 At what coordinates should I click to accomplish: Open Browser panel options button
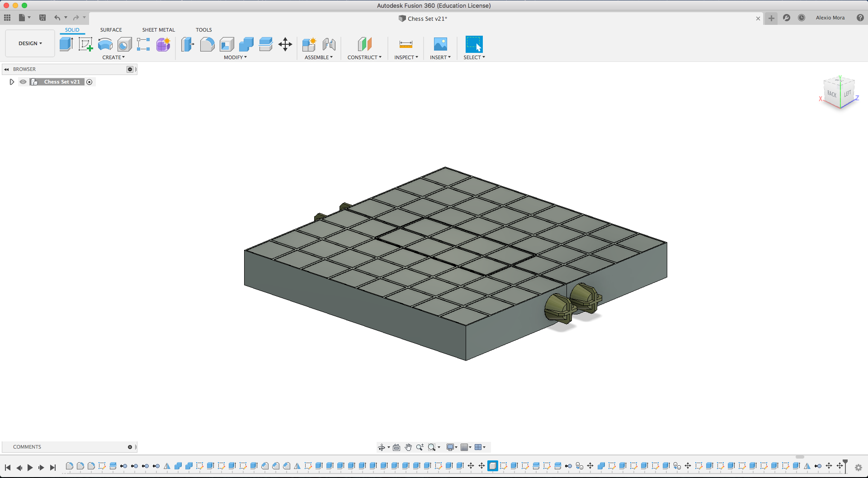(x=130, y=69)
